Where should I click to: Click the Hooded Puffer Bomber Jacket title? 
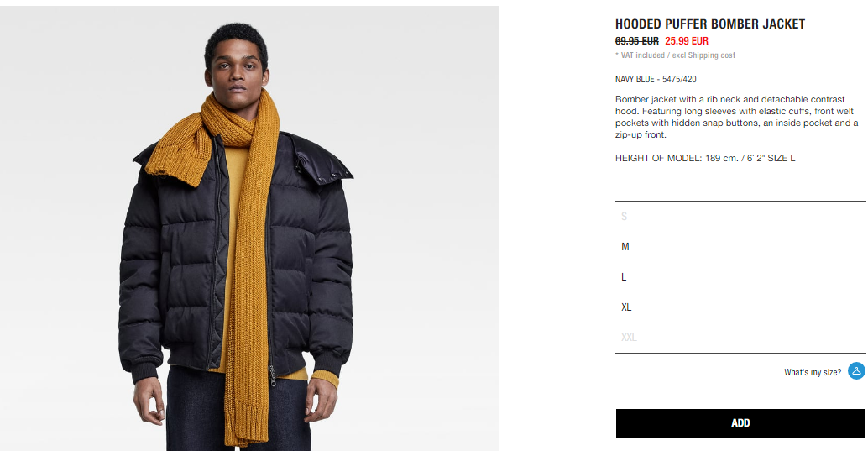coord(709,24)
